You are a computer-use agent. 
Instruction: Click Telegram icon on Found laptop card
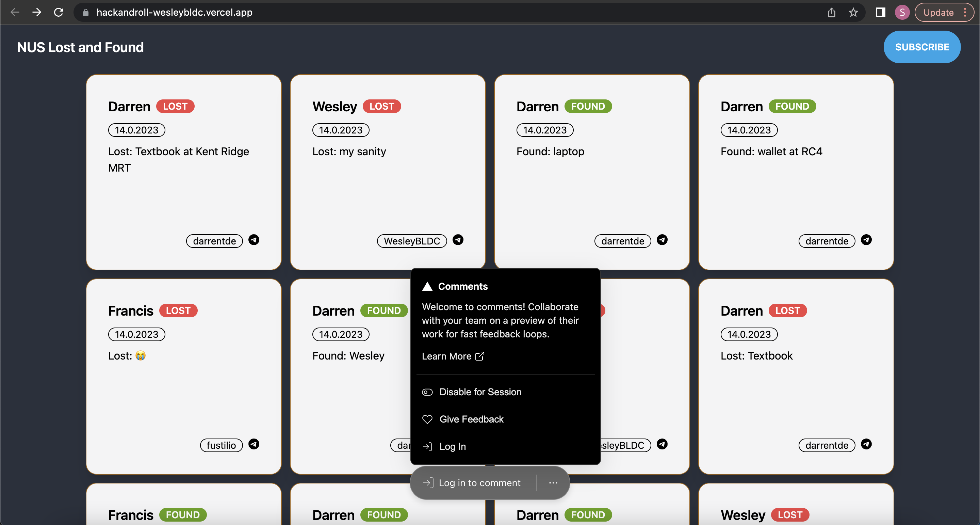[662, 240]
